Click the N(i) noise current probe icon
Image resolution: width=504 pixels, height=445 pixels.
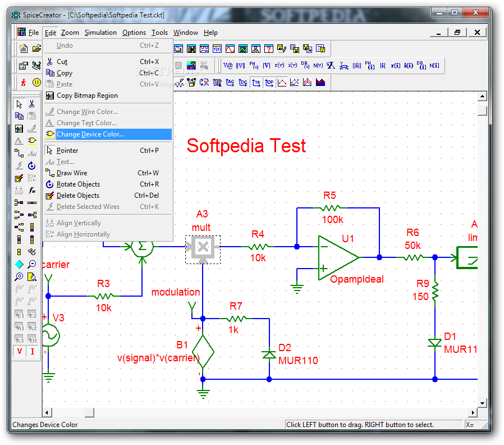[434, 66]
